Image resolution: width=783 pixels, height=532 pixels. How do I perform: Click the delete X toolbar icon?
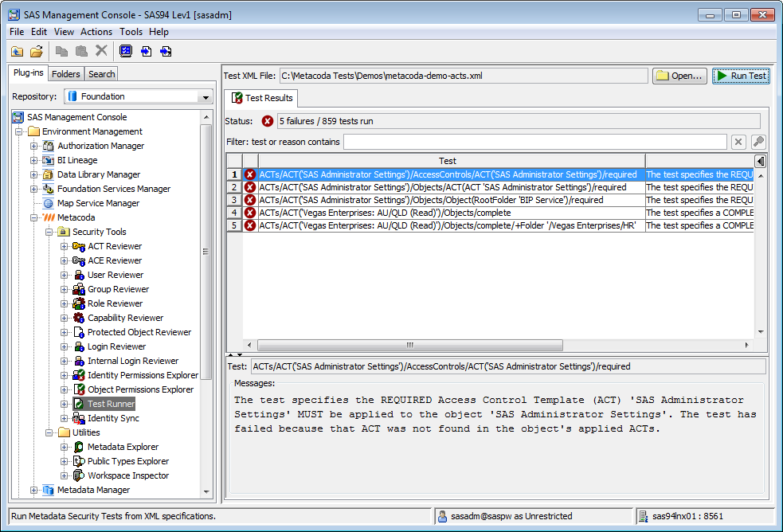pyautogui.click(x=101, y=50)
